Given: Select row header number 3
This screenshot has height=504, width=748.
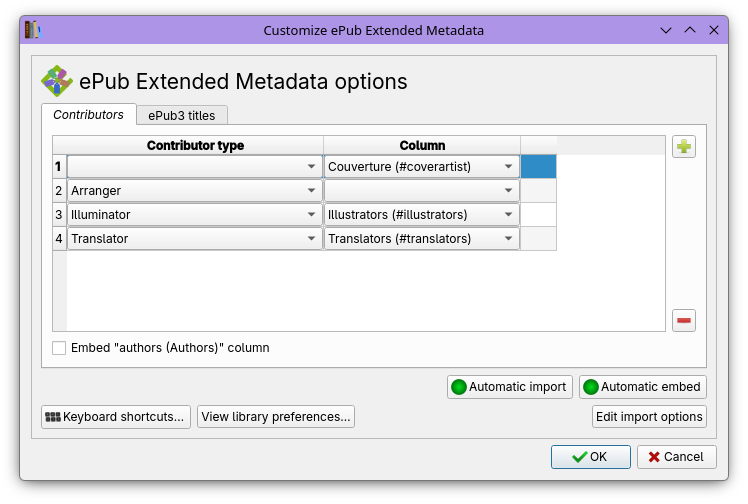Looking at the screenshot, I should tap(59, 215).
